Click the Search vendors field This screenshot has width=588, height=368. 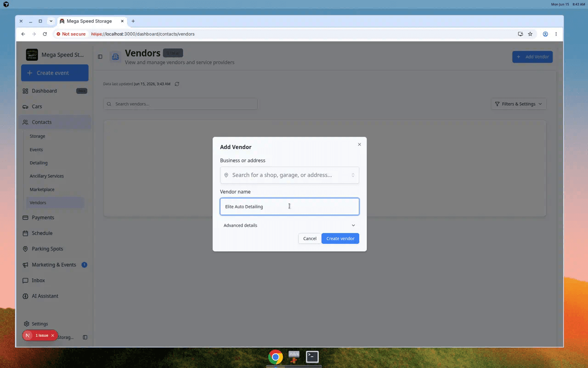click(180, 104)
